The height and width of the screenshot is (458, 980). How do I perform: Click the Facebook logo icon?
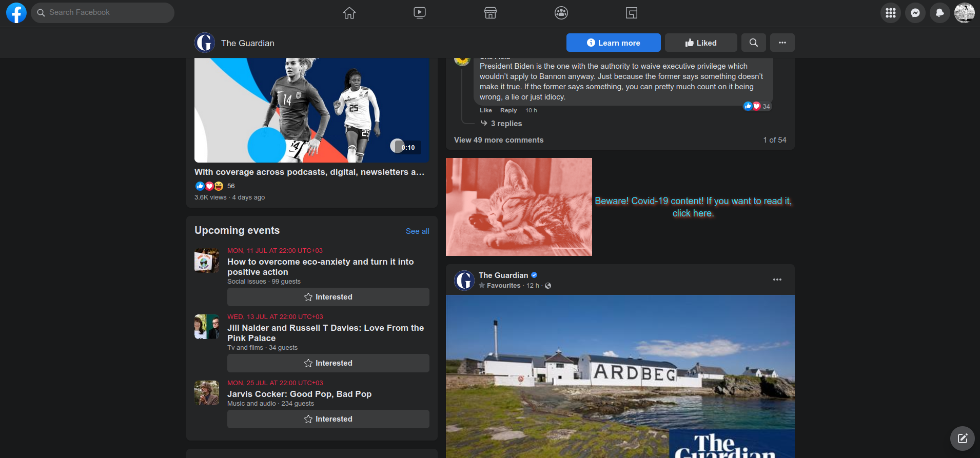click(16, 13)
